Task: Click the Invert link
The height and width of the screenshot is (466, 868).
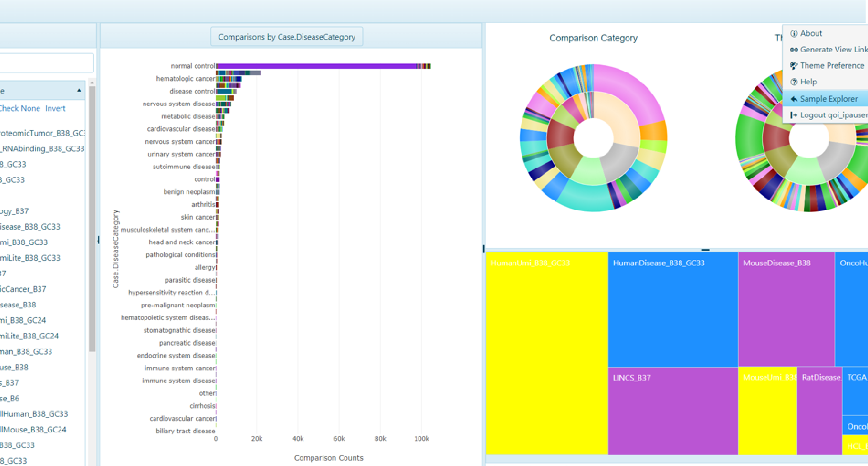Action: (x=55, y=109)
